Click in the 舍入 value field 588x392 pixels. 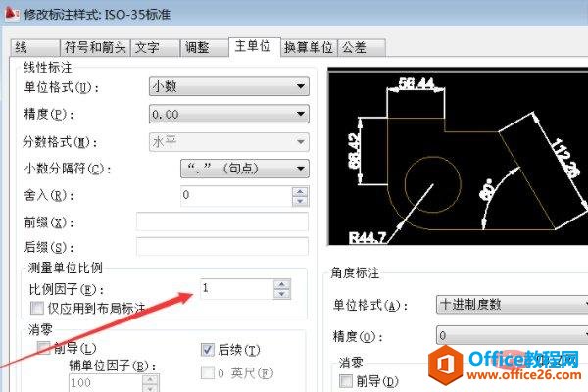point(236,196)
